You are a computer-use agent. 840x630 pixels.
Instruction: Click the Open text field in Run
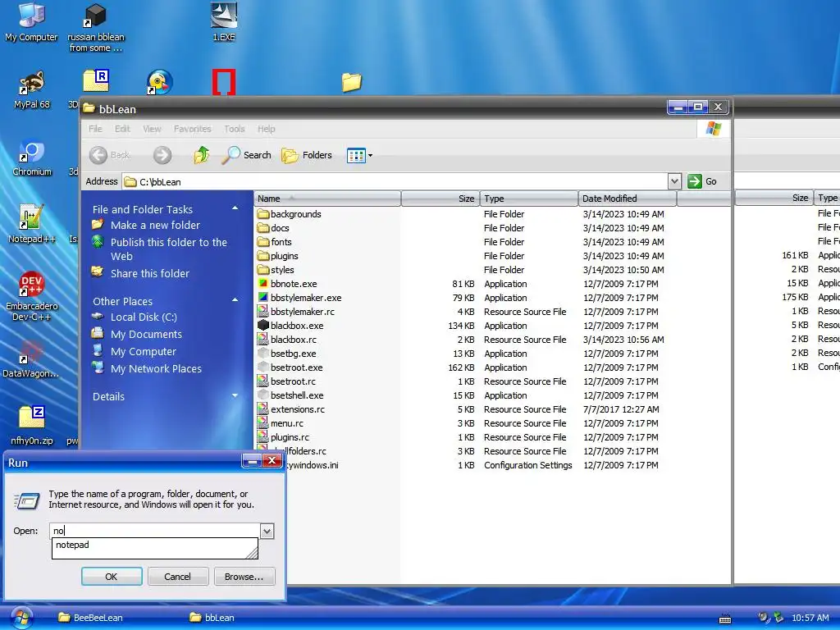coord(155,531)
